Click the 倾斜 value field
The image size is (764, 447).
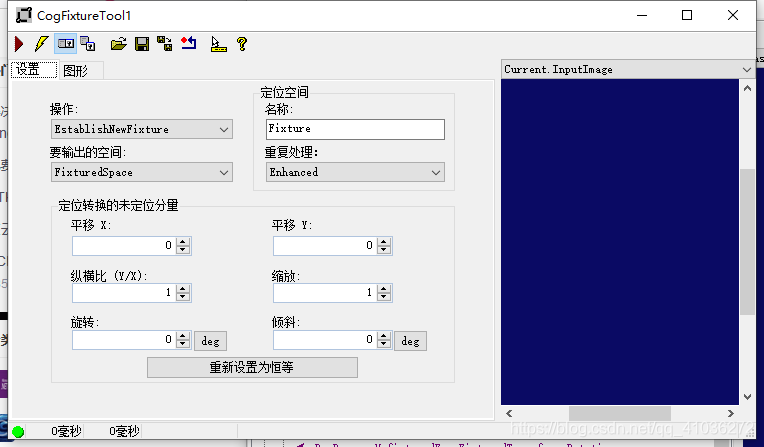click(x=325, y=340)
